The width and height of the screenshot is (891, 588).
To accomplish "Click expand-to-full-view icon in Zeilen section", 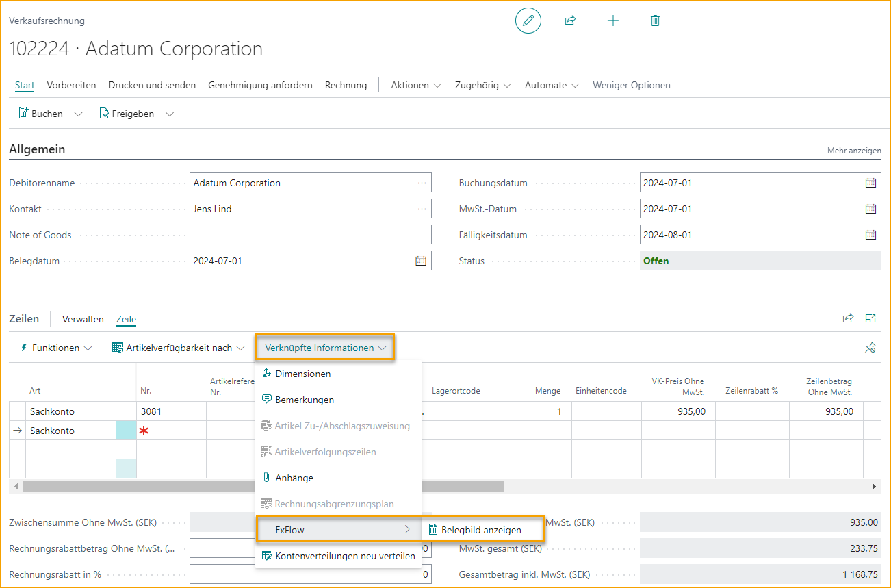I will [x=870, y=318].
